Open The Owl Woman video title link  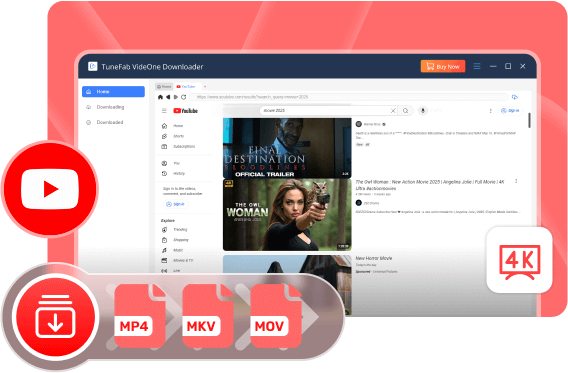(x=430, y=185)
